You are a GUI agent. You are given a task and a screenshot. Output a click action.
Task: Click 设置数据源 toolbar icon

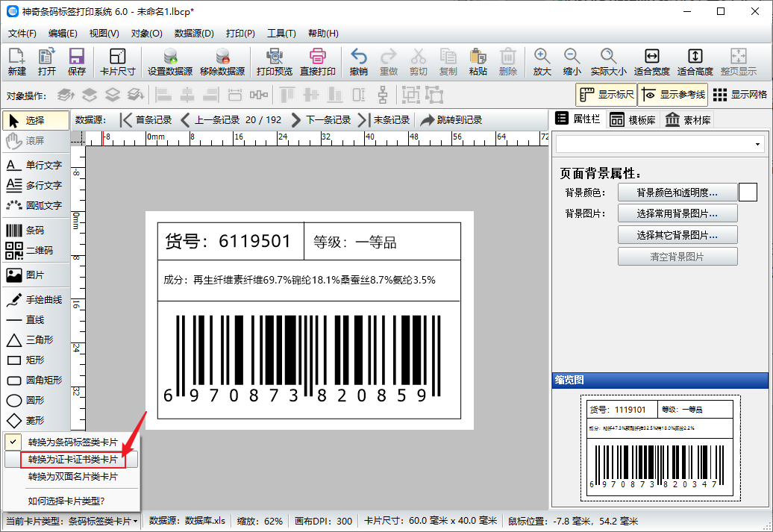point(170,62)
